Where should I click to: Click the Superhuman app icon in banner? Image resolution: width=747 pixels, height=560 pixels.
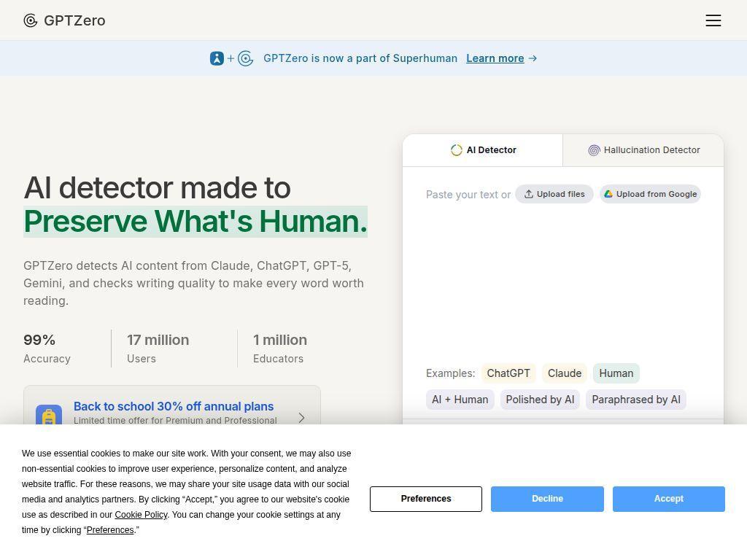tap(217, 58)
